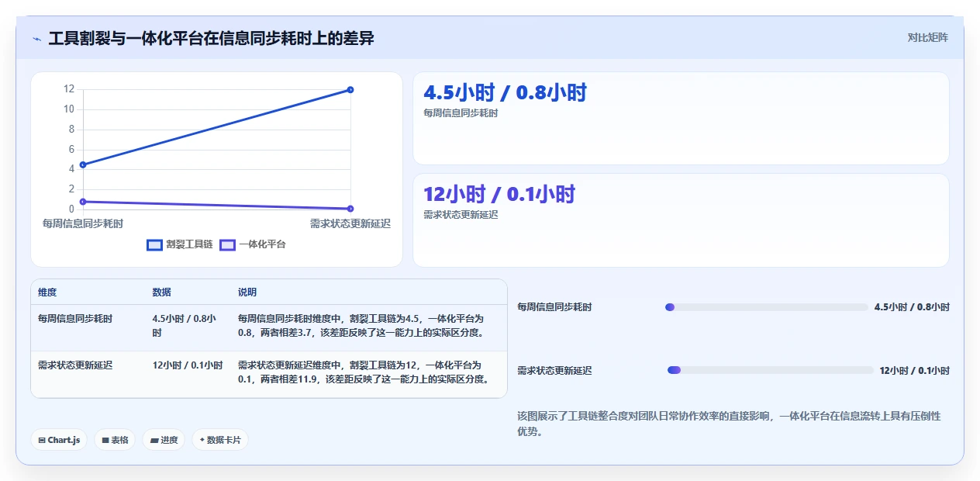
Task: Toggle the 一体化平台 legend swatch
Action: coord(227,244)
